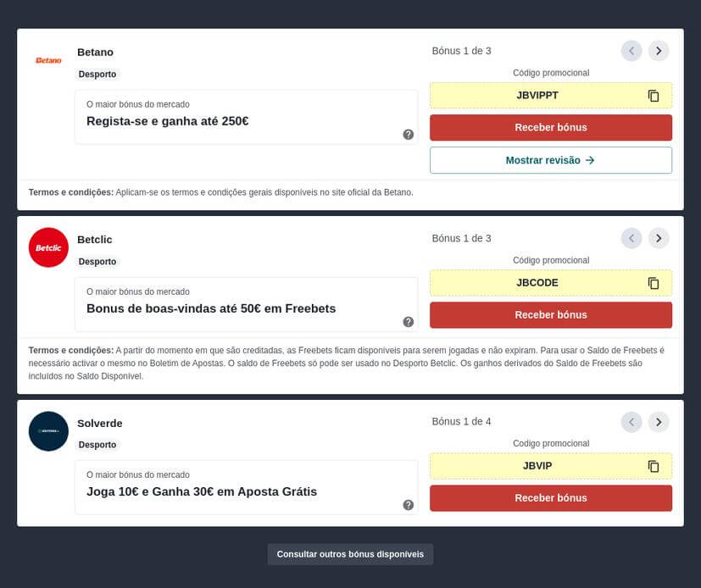Click Receber bónus for Solverde

coord(551,498)
